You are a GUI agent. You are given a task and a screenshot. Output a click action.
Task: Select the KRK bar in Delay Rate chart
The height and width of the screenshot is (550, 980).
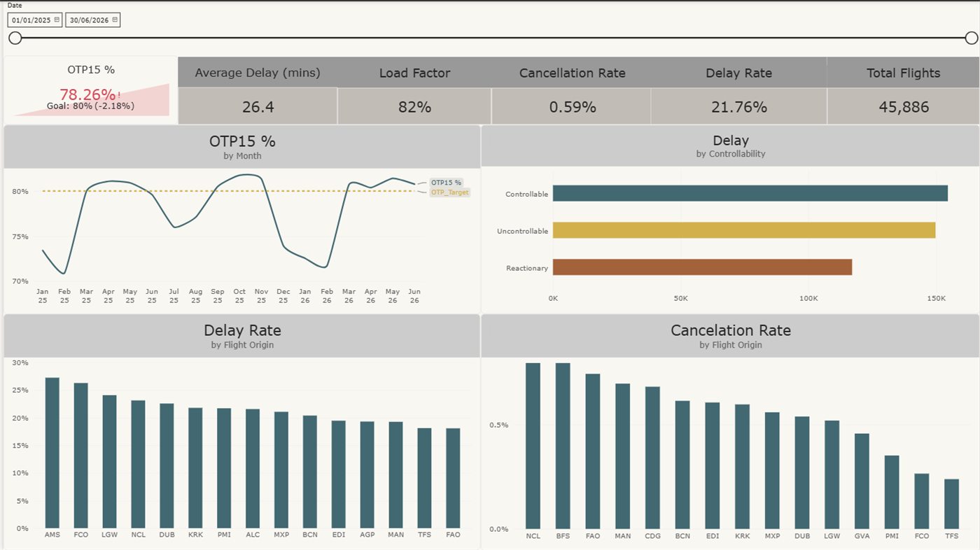[x=195, y=468]
